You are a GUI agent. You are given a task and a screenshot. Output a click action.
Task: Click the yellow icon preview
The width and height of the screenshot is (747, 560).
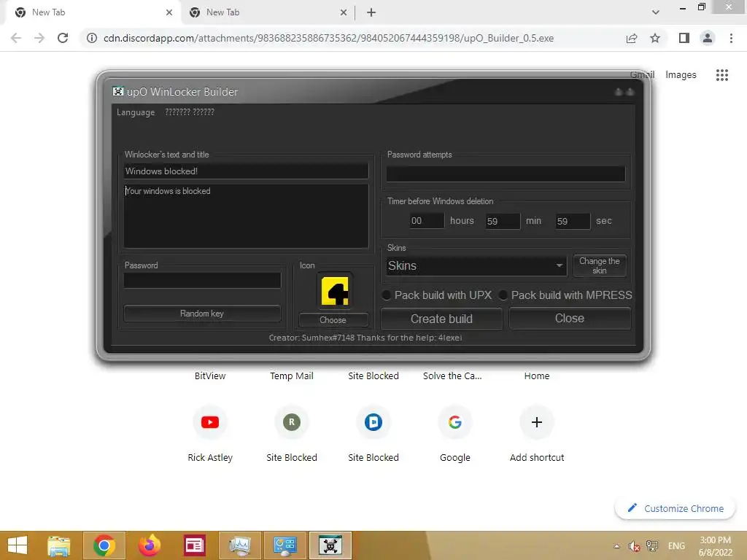point(335,291)
